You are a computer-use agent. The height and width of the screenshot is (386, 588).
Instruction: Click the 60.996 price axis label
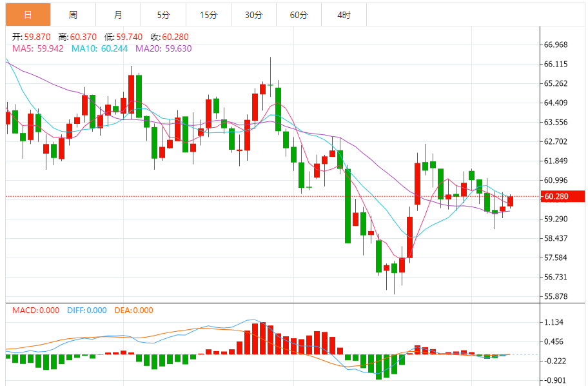tap(556, 180)
